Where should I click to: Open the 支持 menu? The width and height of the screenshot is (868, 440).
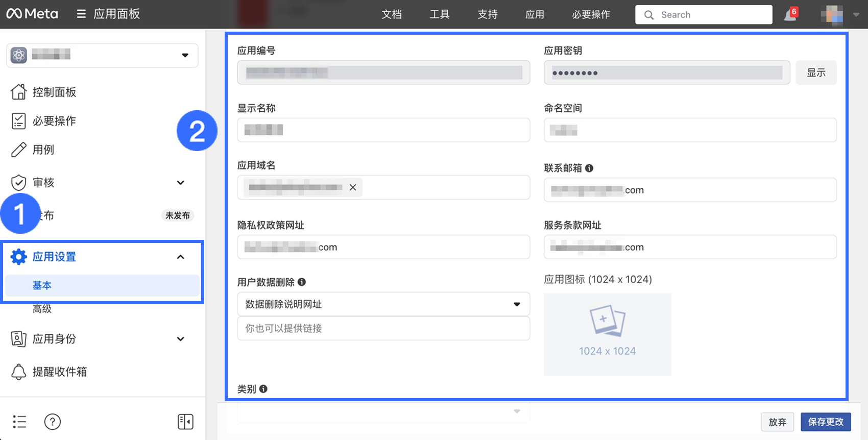click(488, 14)
